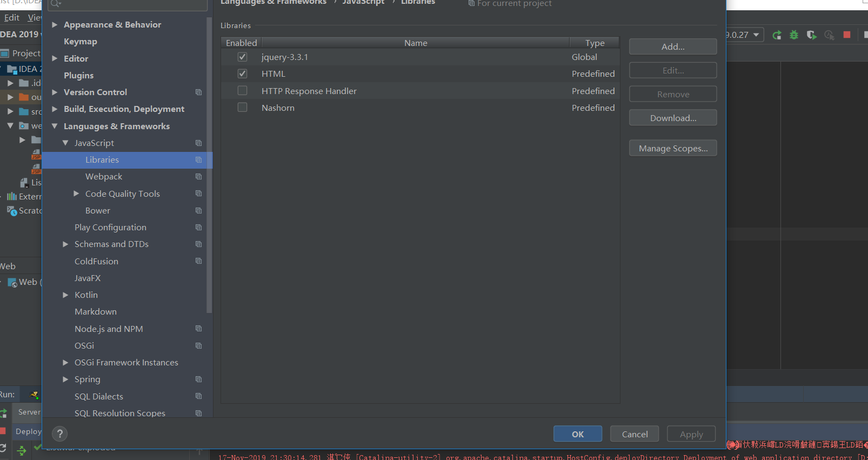
Task: Click the Scratches icon in project tree
Action: 12,211
